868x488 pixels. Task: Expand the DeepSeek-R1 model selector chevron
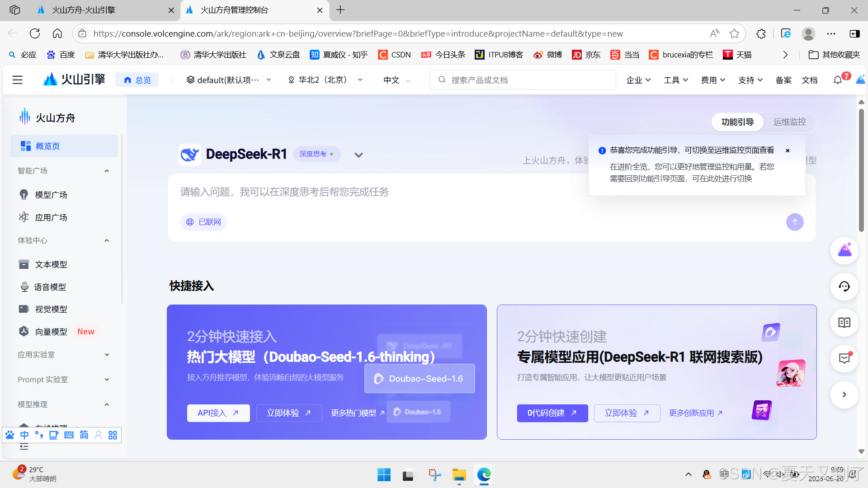pos(359,155)
